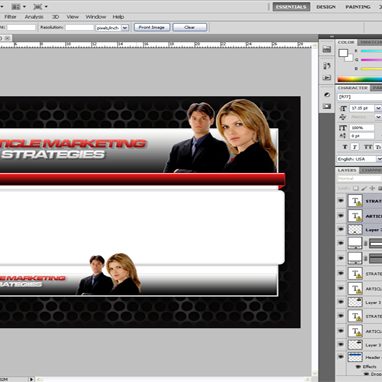Hide the Header layer using eye icon
Viewport: 382px width, 382px height.
(341, 357)
